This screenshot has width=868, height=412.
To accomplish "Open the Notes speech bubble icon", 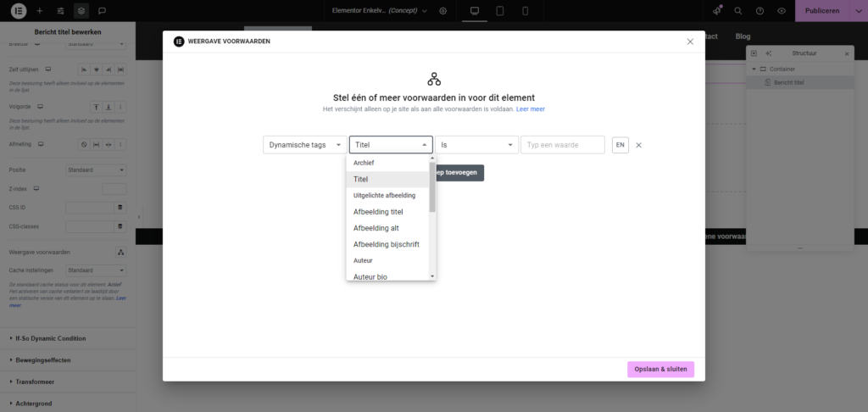I will [102, 10].
